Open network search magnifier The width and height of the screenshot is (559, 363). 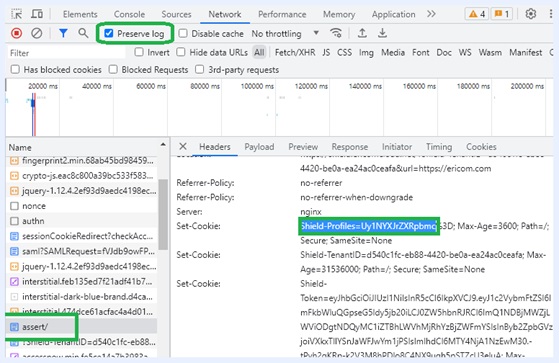[x=83, y=33]
